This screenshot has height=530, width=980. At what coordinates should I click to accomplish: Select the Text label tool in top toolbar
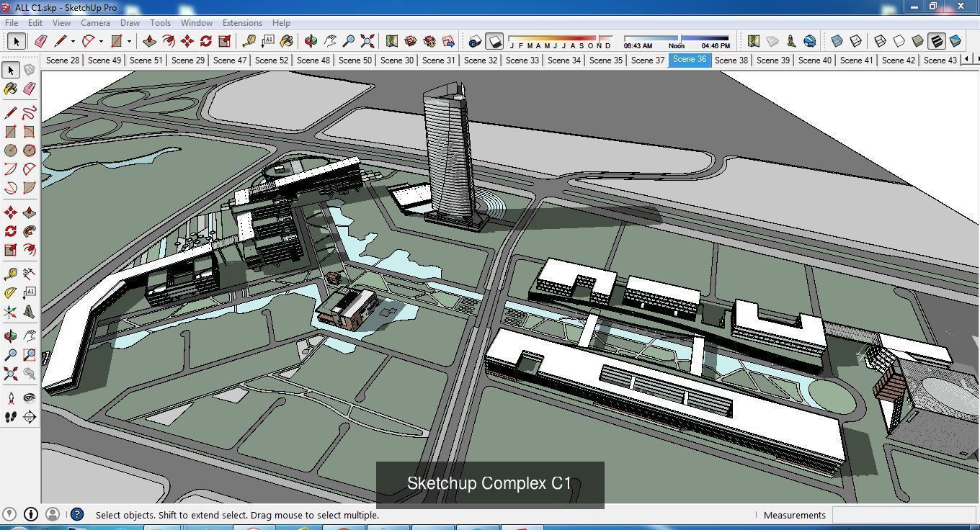[268, 41]
